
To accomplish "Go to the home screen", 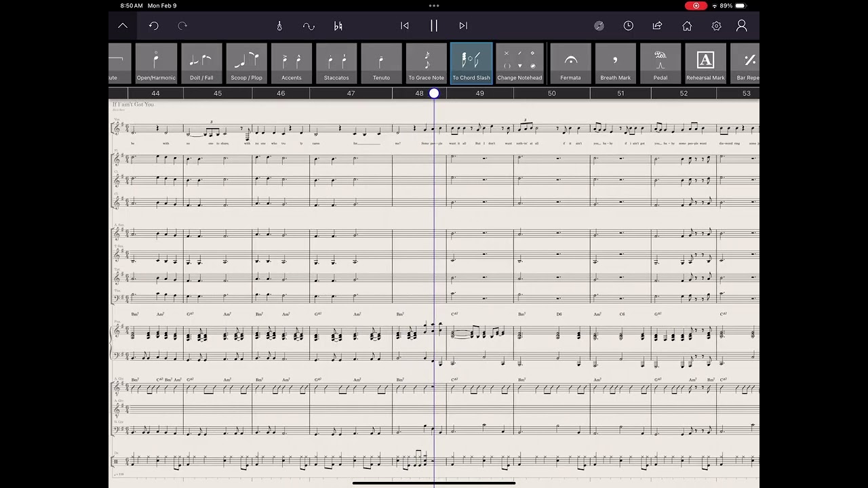I will coord(687,26).
